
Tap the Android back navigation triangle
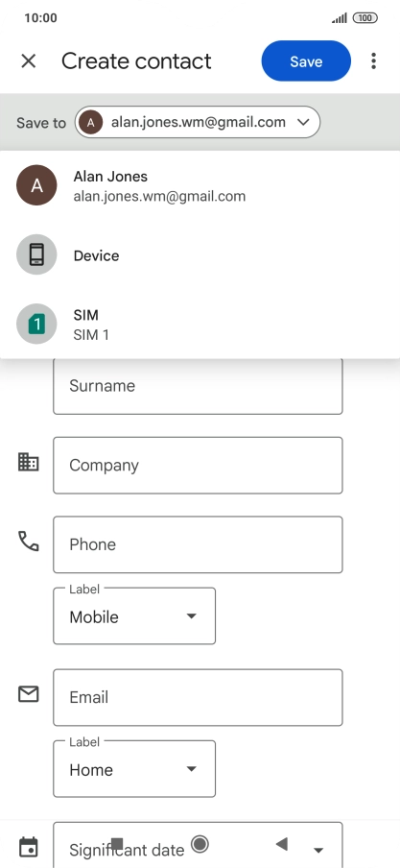click(x=282, y=844)
